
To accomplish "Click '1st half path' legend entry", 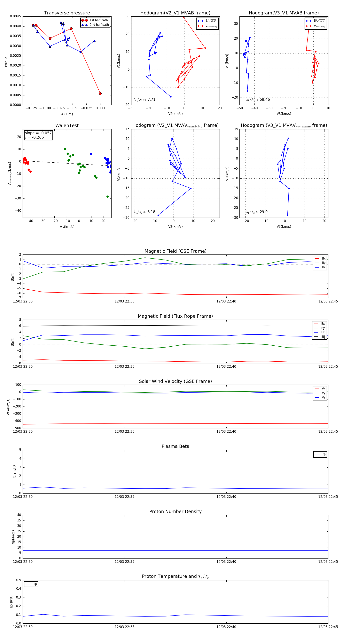I will [95, 20].
